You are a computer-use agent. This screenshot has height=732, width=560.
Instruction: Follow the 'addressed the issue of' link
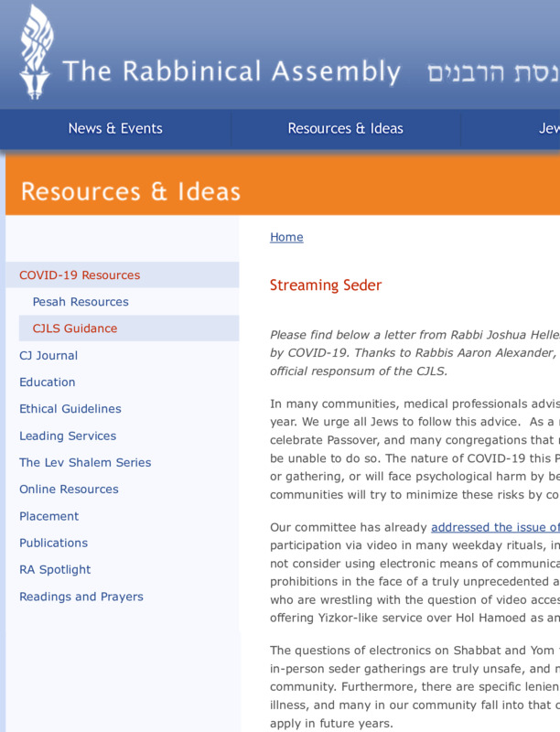tap(495, 527)
